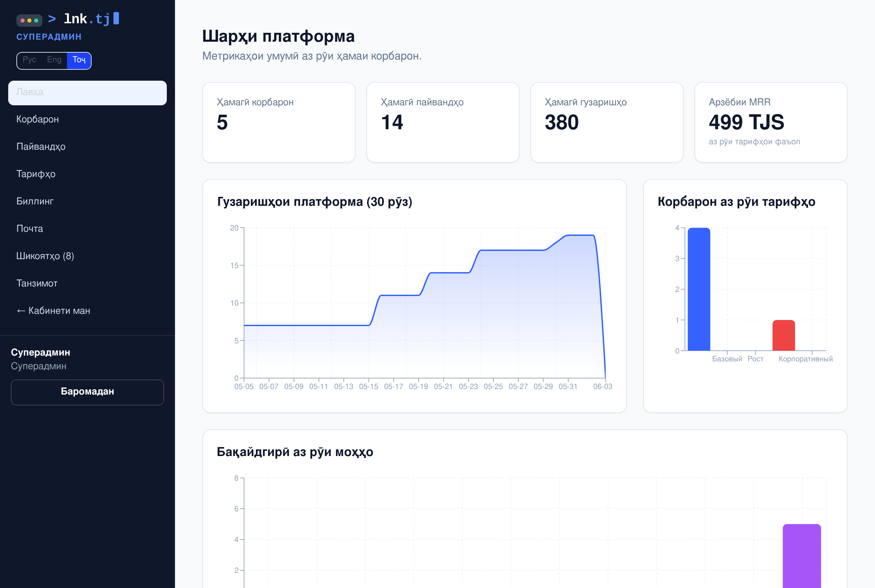Click the СУПЕРАДМИН label under logo
875x588 pixels.
point(49,37)
